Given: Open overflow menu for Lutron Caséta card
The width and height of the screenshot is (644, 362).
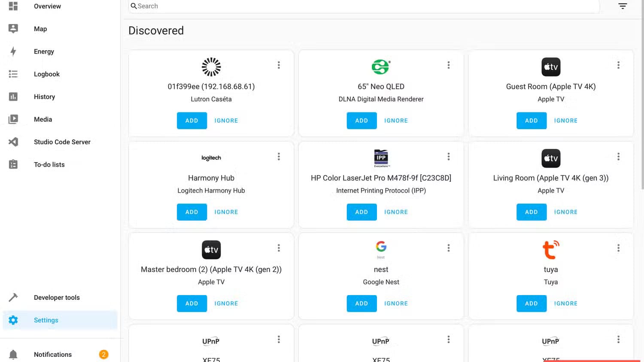Looking at the screenshot, I should coord(279,65).
